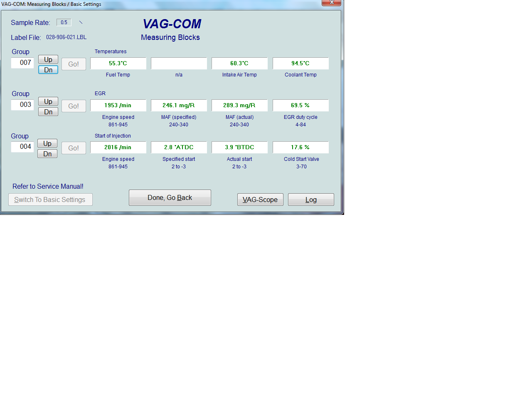Click the Coolant Temp value field

(300, 63)
